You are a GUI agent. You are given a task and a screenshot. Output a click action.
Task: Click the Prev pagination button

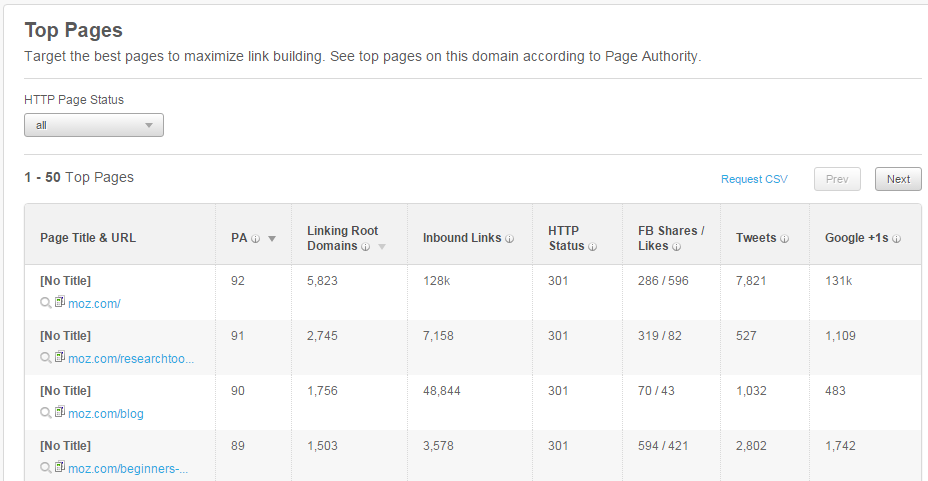point(837,179)
